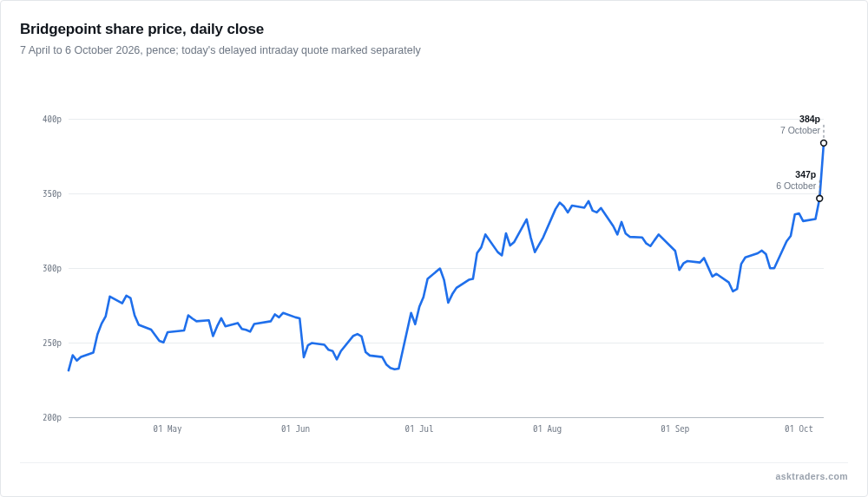
Task: Click the 250p y-axis label
Action: pyautogui.click(x=52, y=343)
